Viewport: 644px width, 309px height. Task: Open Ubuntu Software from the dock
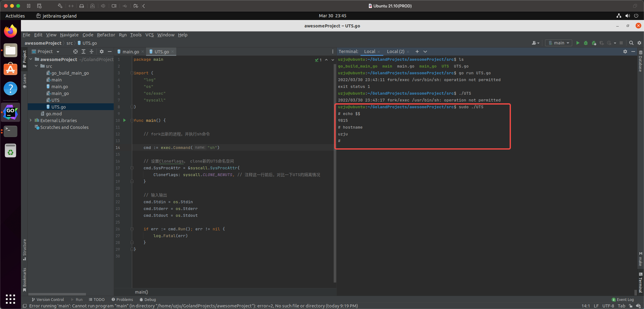[x=10, y=69]
